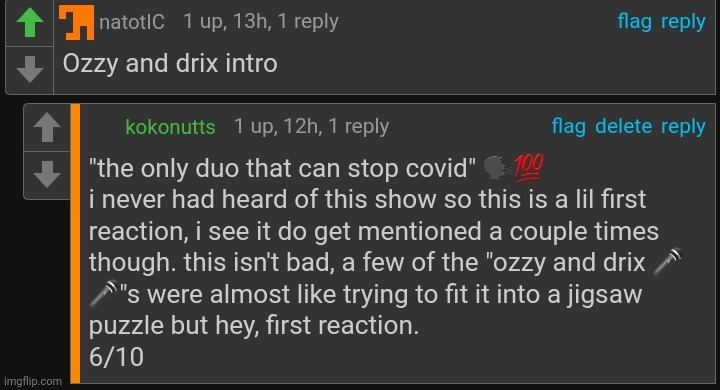Viewport: 720px width, 390px height.
Task: Click the 100 emoji in reply
Action: tap(529, 168)
